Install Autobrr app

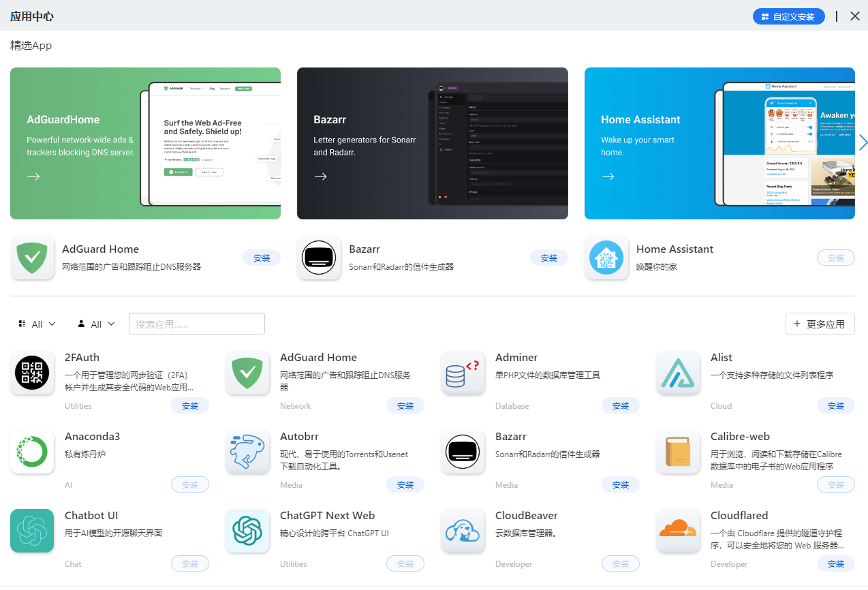coord(405,484)
